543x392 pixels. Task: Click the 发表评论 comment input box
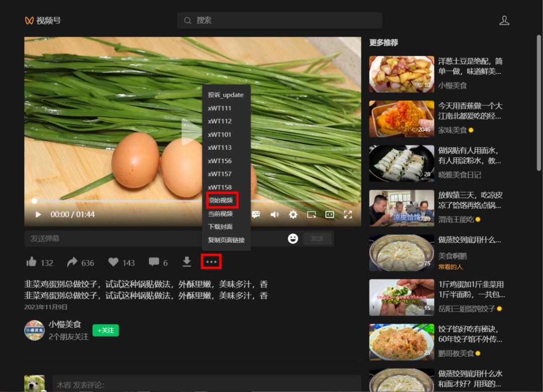click(207, 383)
